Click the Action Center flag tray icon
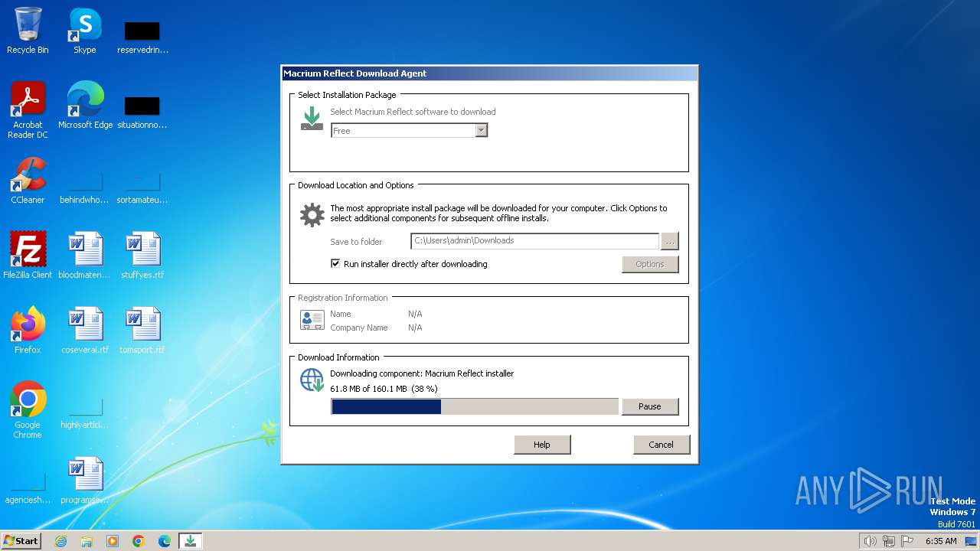Image resolution: width=980 pixels, height=551 pixels. 907,541
